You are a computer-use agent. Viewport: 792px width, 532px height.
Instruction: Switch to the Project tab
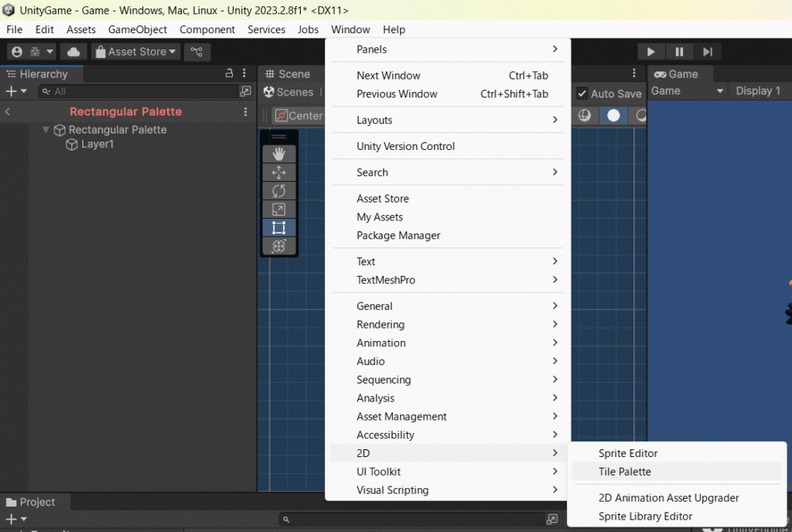point(31,502)
